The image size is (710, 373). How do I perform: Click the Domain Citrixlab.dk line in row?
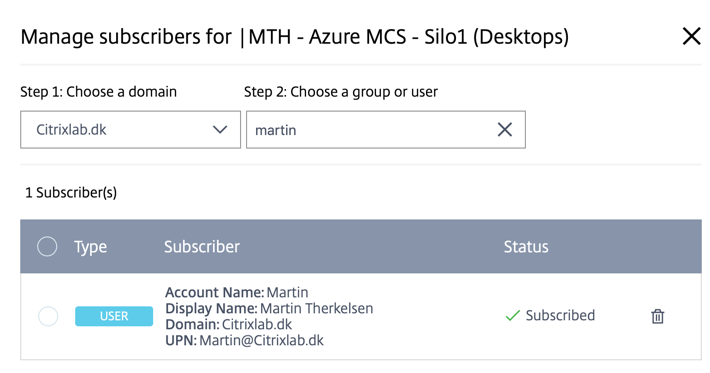[x=229, y=325]
